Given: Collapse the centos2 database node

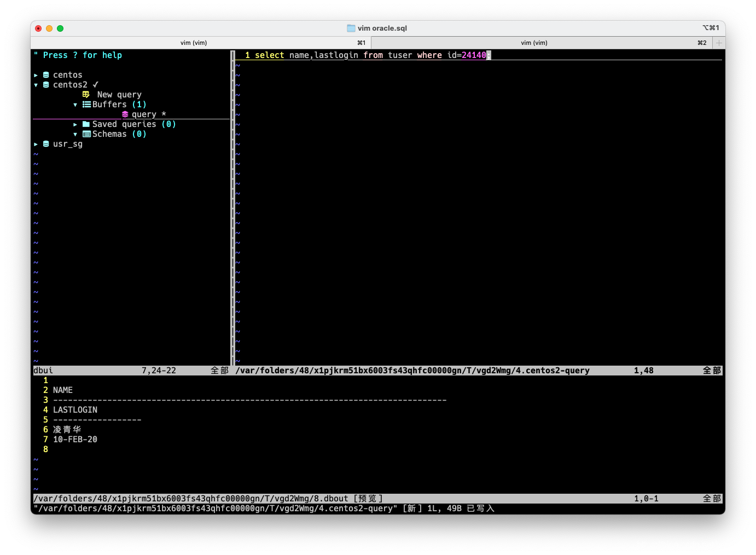Looking at the screenshot, I should (36, 85).
